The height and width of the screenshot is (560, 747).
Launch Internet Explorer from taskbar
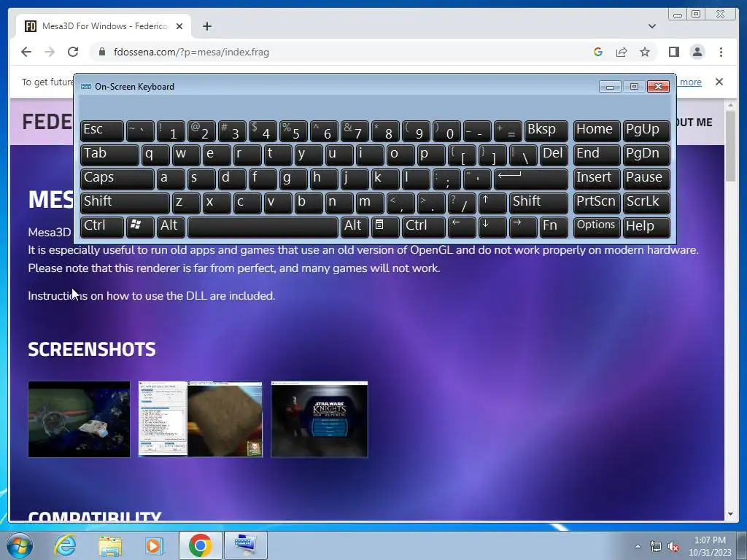pyautogui.click(x=65, y=545)
